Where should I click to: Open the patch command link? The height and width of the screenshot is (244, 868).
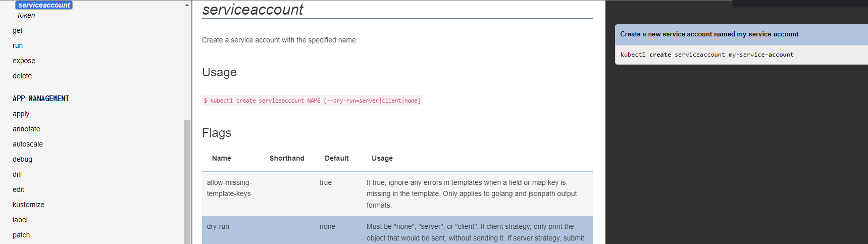click(21, 235)
